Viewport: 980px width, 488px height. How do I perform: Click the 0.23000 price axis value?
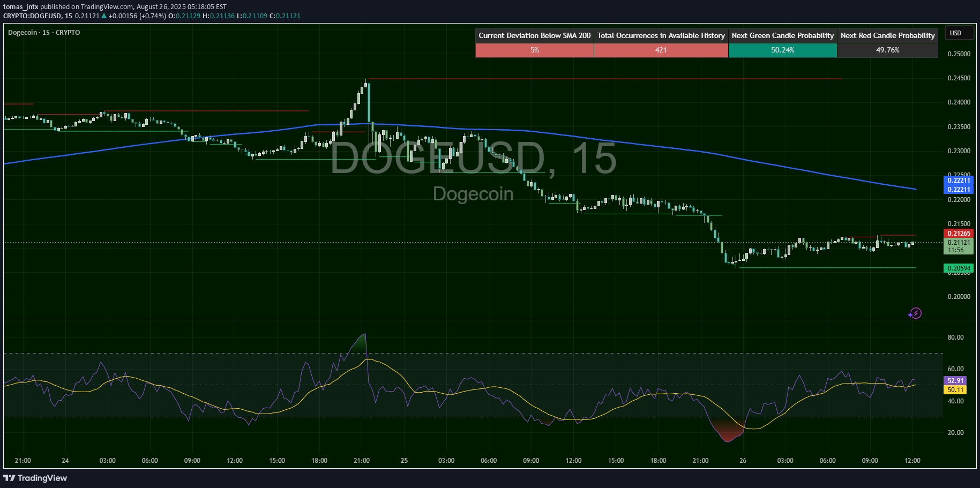[x=959, y=151]
